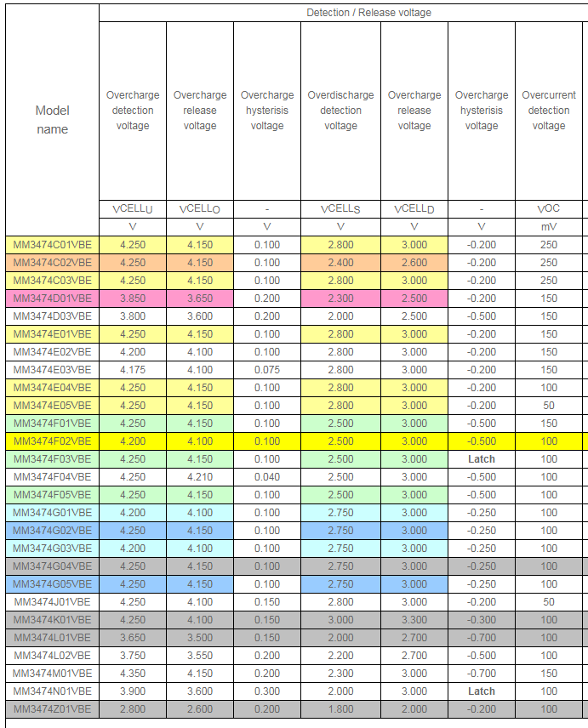Click the 'Latch' value in the MM3474F03VBE row
Image resolution: width=588 pixels, height=728 pixels.
pos(482,459)
